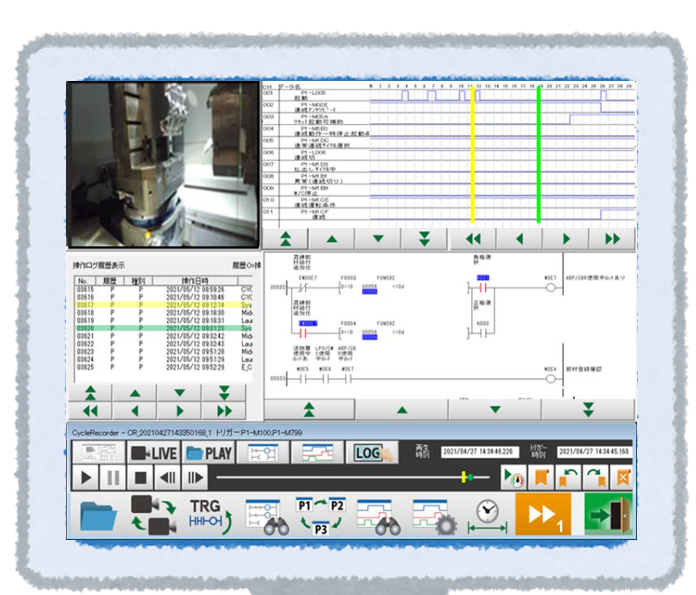Search the ladder diagram with binoculars
Image resolution: width=696 pixels, height=595 pixels.
[x=267, y=516]
